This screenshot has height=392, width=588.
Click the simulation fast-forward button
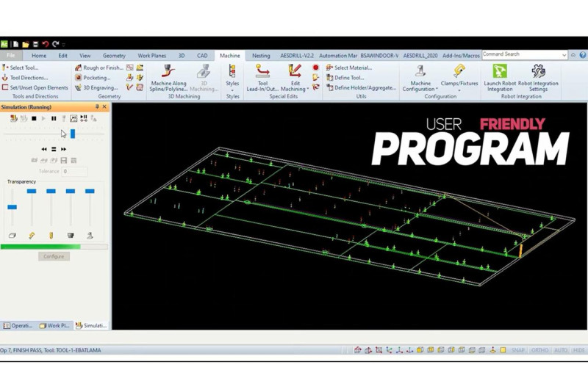click(64, 149)
